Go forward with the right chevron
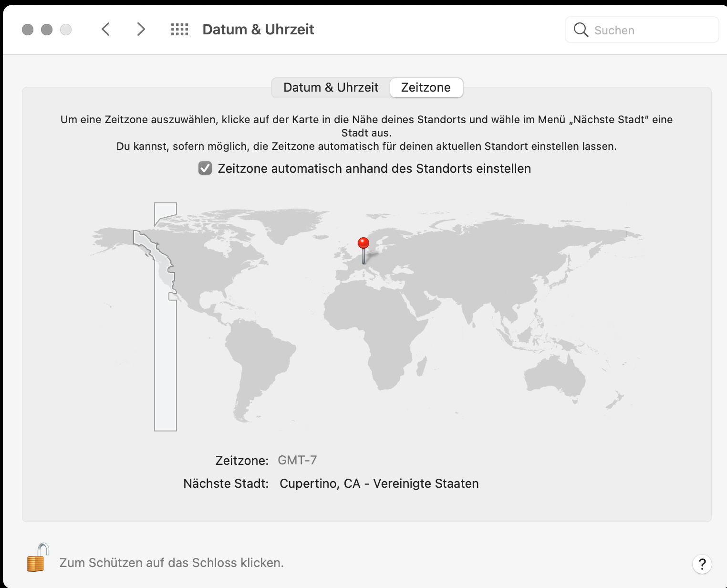Screen dimensions: 727x588 click(141, 29)
